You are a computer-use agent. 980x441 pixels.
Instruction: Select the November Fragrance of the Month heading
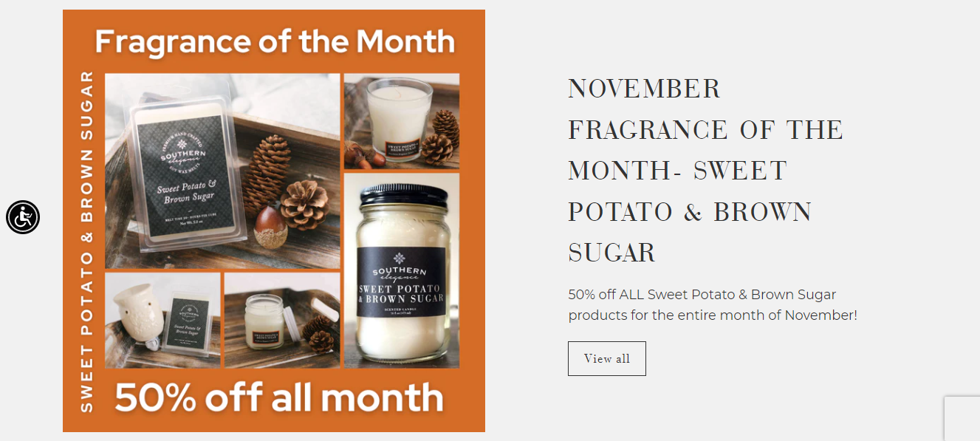tap(705, 171)
